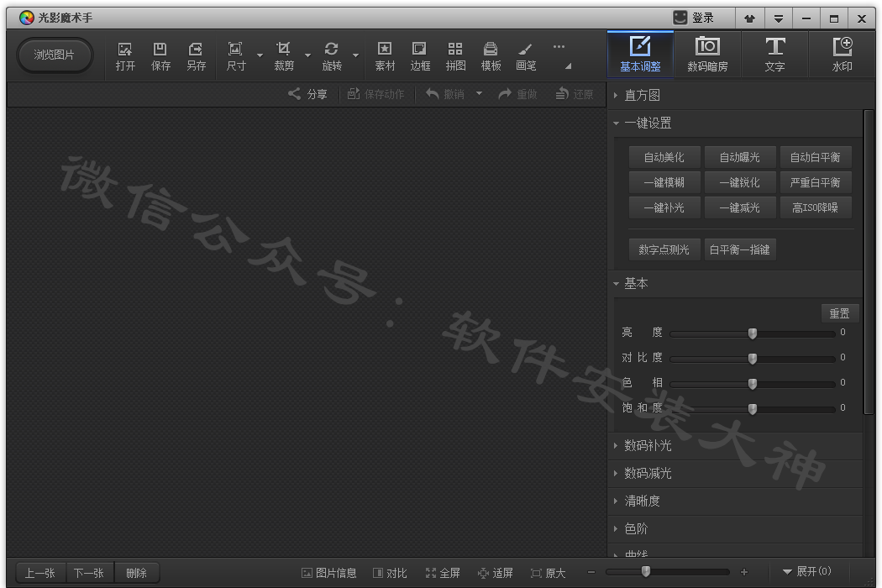Open the 裁剪 dropdown arrow
Viewport: 882px width, 588px height.
click(307, 55)
